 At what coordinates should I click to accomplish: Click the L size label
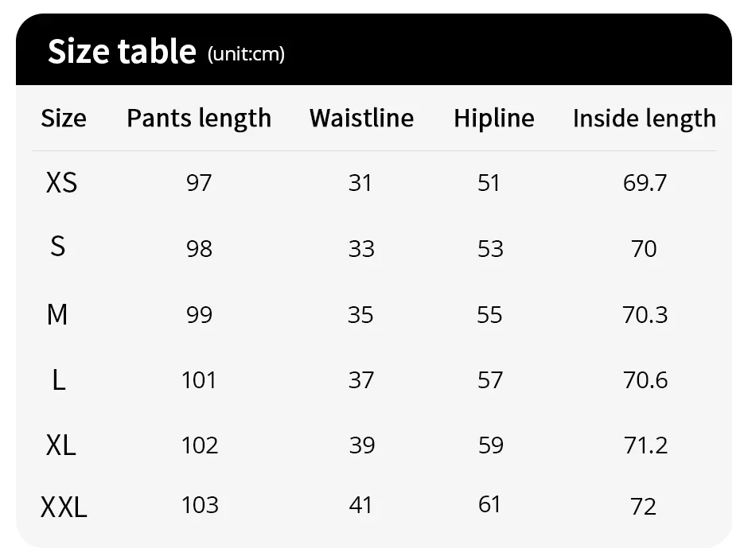[59, 381]
